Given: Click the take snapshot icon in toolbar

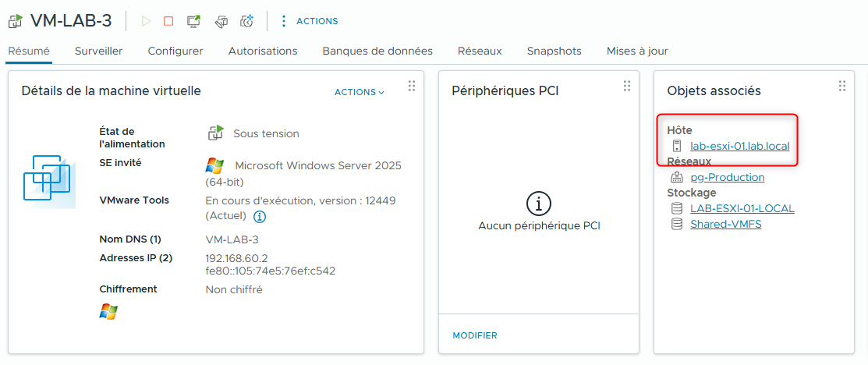Looking at the screenshot, I should pos(246,21).
